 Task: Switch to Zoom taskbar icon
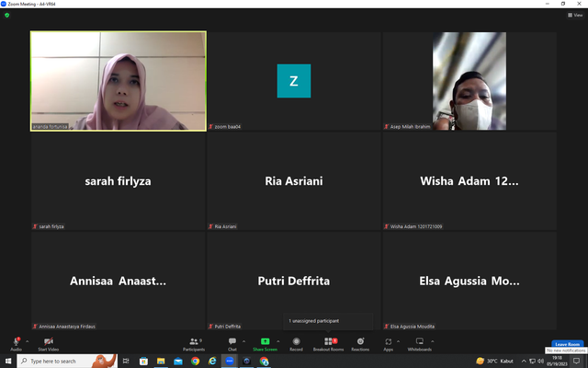230,361
